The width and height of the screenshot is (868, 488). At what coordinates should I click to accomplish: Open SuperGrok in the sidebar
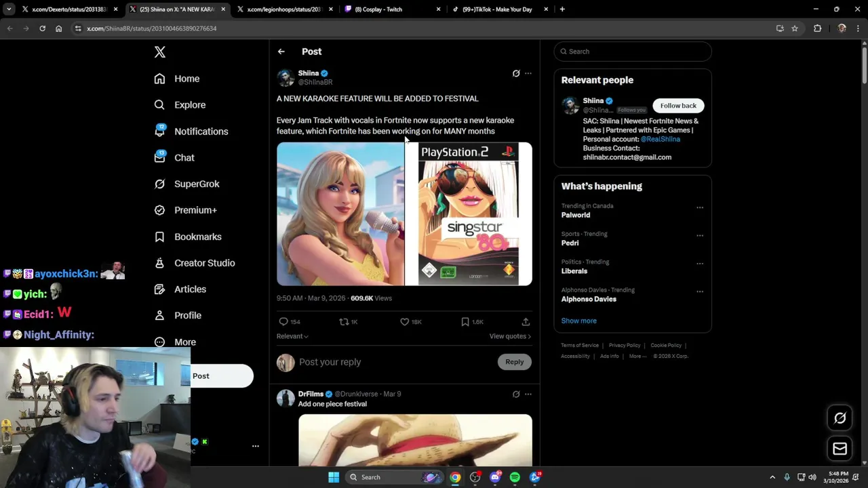click(186, 184)
